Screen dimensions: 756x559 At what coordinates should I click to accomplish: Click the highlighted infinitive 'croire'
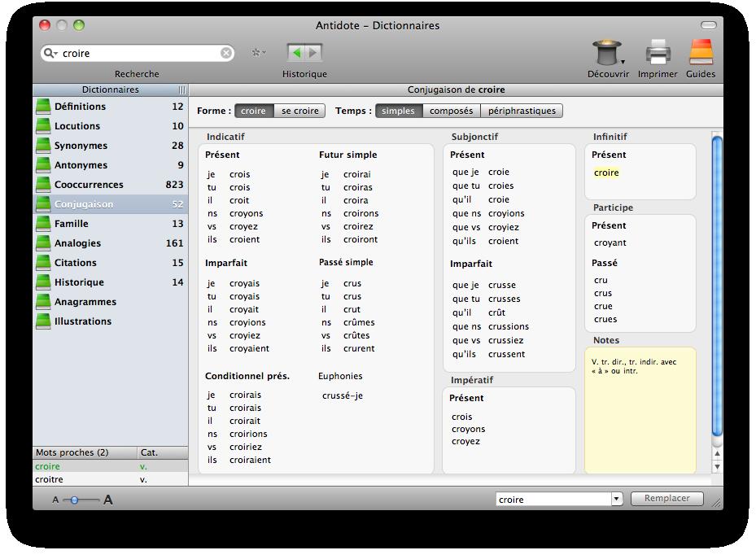(x=606, y=173)
